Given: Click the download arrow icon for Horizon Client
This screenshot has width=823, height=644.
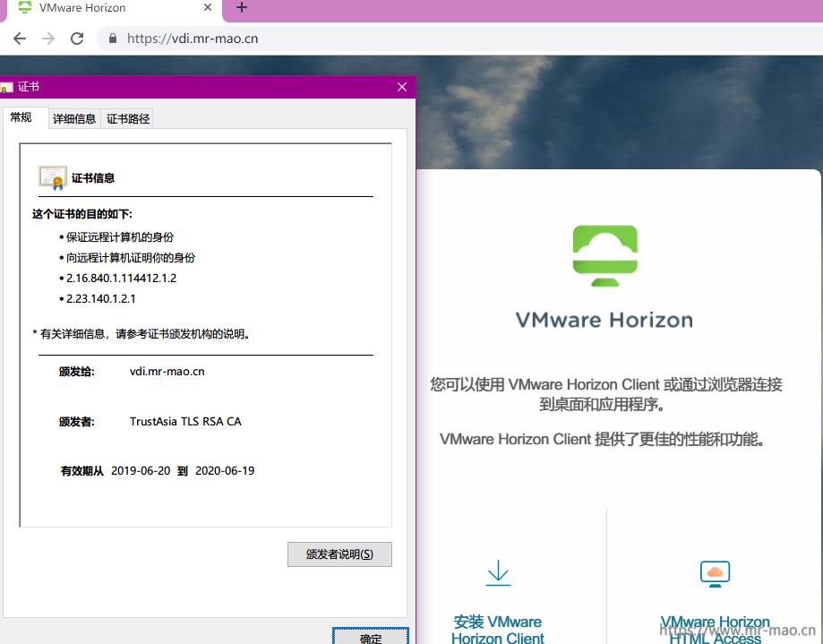Looking at the screenshot, I should click(x=498, y=572).
